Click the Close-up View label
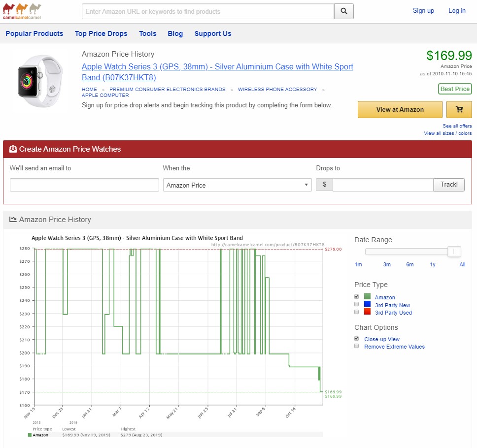 (382, 339)
